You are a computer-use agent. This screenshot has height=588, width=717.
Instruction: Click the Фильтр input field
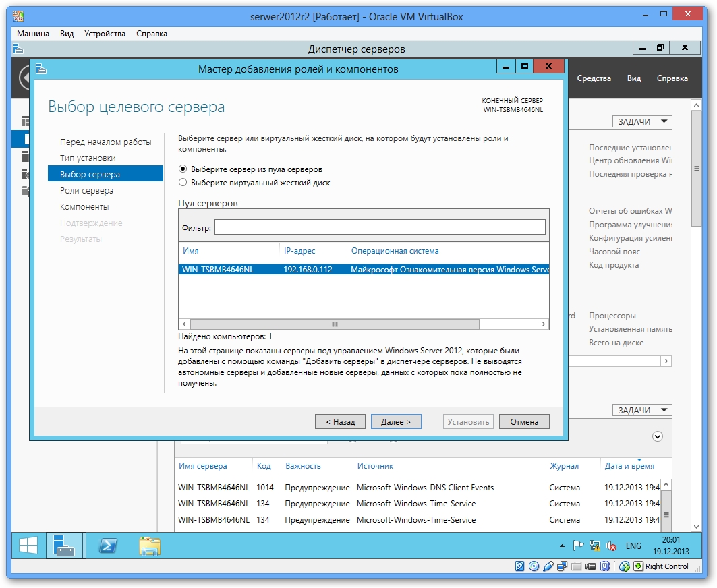click(380, 227)
